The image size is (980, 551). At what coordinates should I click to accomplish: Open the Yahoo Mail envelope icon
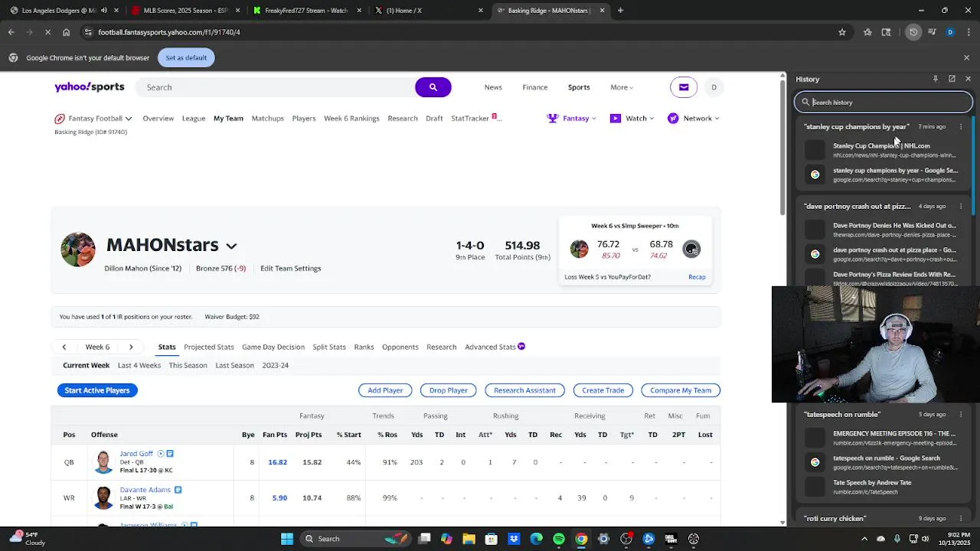pos(684,87)
